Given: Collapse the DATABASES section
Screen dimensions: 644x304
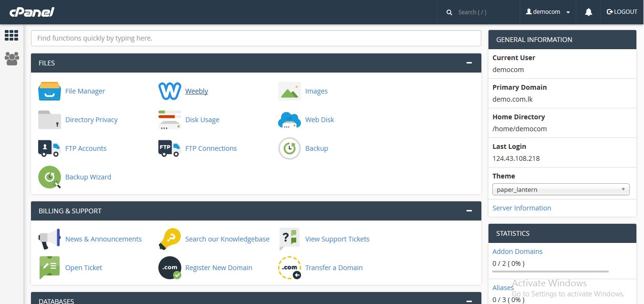Looking at the screenshot, I should (x=469, y=301).
